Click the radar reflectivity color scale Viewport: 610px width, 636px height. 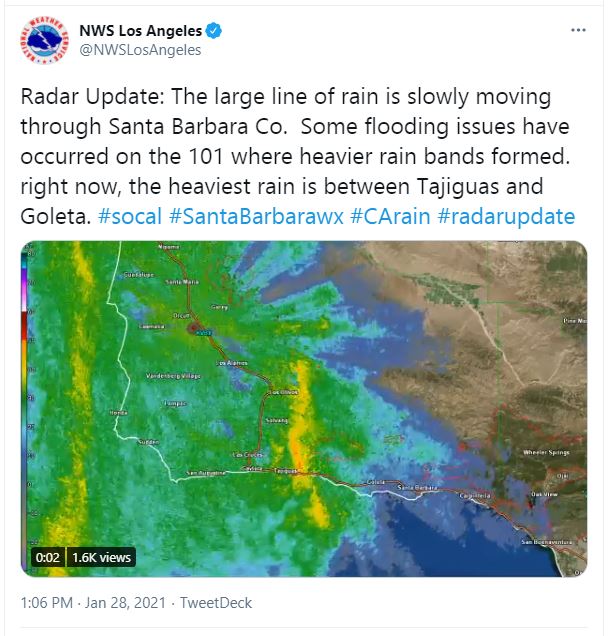tap(25, 406)
